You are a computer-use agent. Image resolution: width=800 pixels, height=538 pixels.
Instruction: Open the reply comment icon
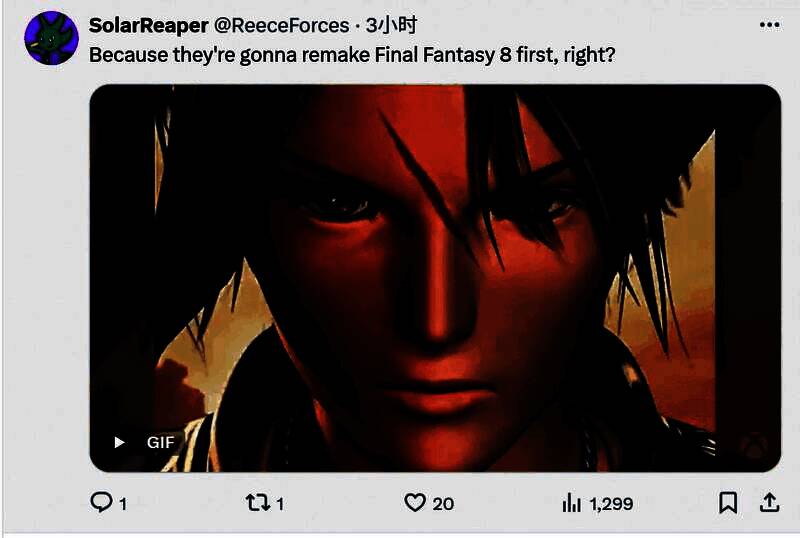click(x=101, y=502)
